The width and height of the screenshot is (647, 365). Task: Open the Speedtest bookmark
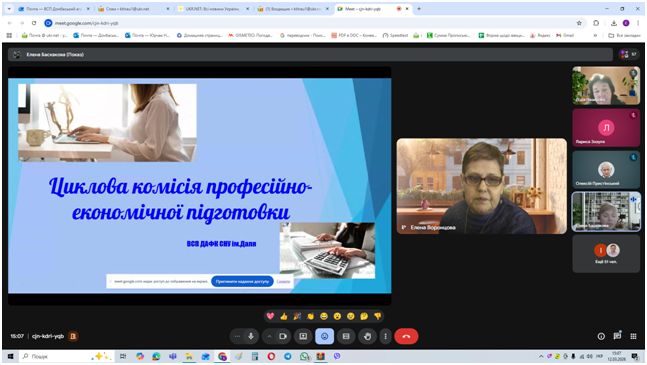[x=395, y=35]
